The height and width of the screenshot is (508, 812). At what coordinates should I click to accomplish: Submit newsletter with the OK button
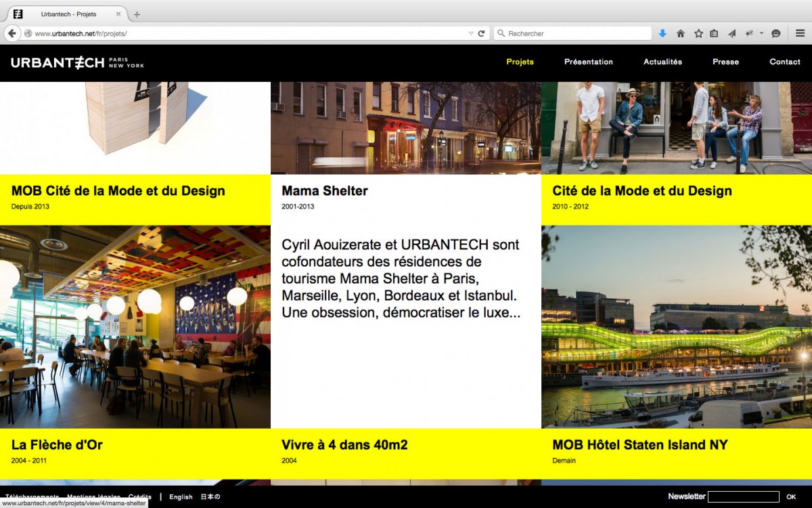tap(791, 496)
